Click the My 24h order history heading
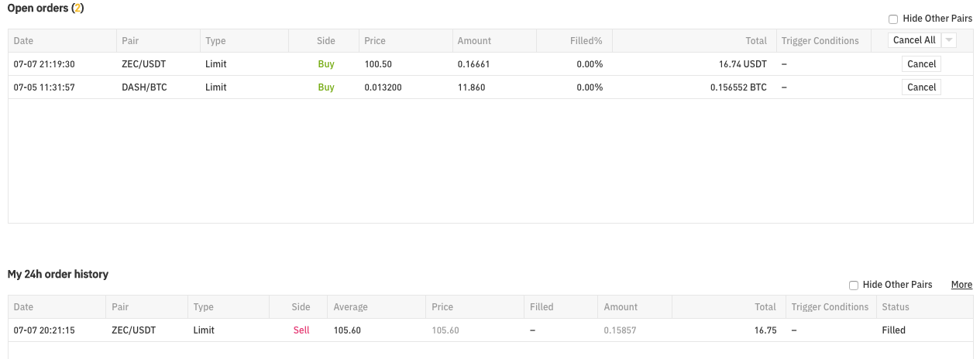The height and width of the screenshot is (359, 980). pyautogui.click(x=58, y=274)
